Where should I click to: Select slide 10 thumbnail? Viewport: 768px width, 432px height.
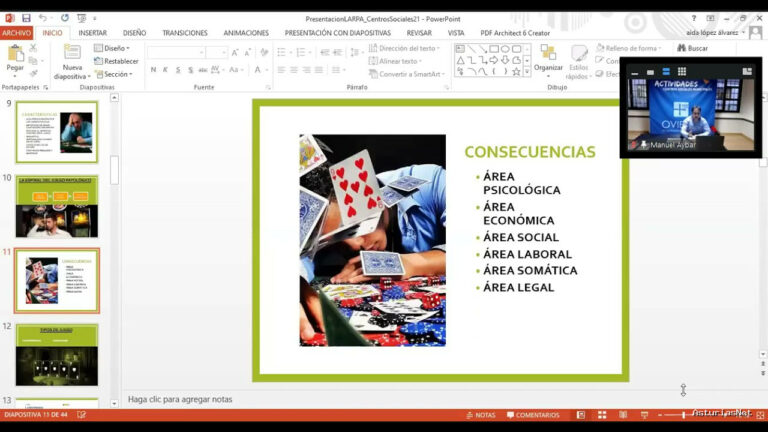point(57,206)
